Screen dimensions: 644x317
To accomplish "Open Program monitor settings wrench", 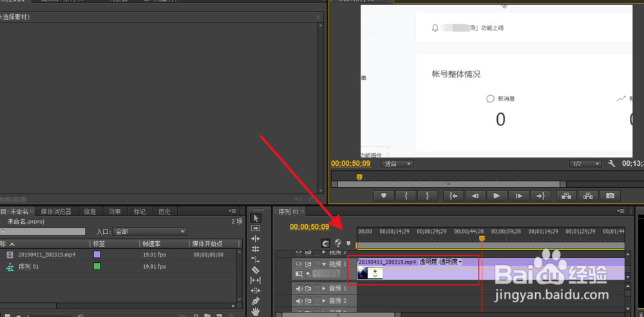I will (x=612, y=164).
